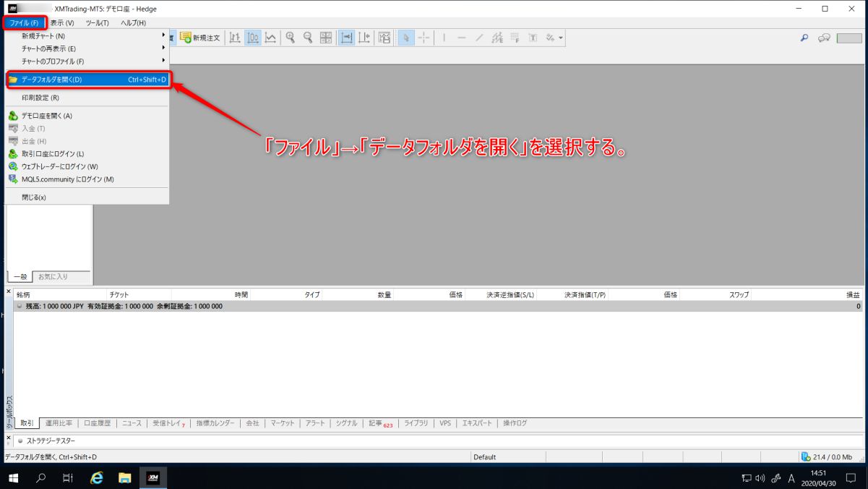This screenshot has width=868, height=489.
Task: Open the chart templates icon
Action: point(384,37)
